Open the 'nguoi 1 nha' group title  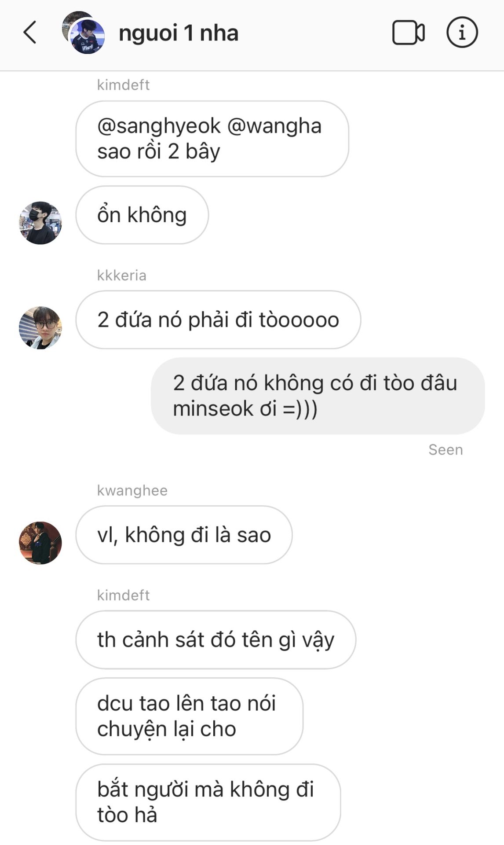[x=179, y=33]
